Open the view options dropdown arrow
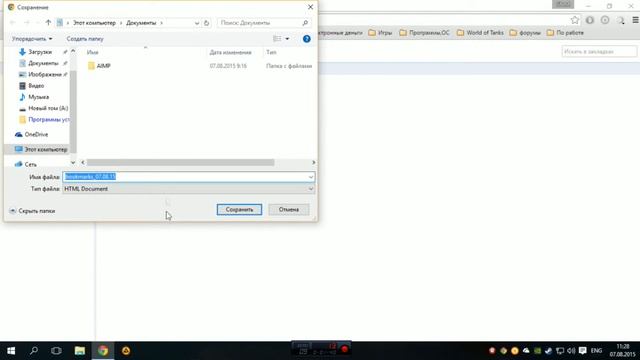640x360 pixels. pos(287,39)
